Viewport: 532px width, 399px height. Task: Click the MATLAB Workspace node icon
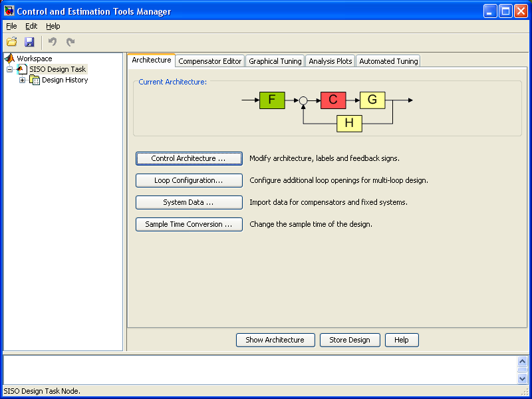coord(9,59)
